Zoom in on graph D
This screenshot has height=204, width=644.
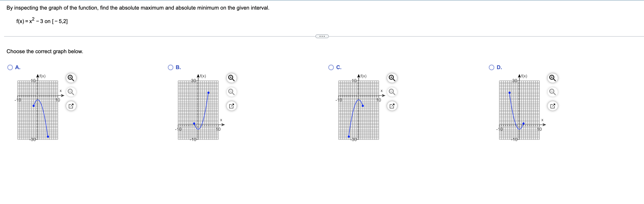[552, 78]
